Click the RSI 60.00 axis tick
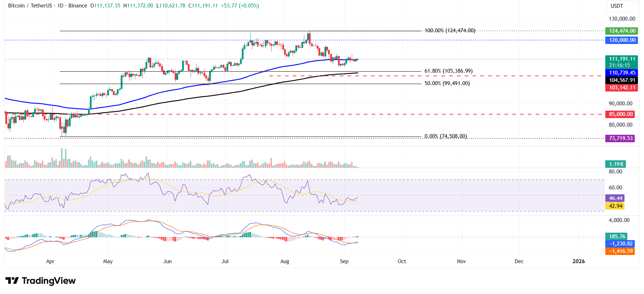Viewport: 644px width, 294px height. click(x=616, y=188)
